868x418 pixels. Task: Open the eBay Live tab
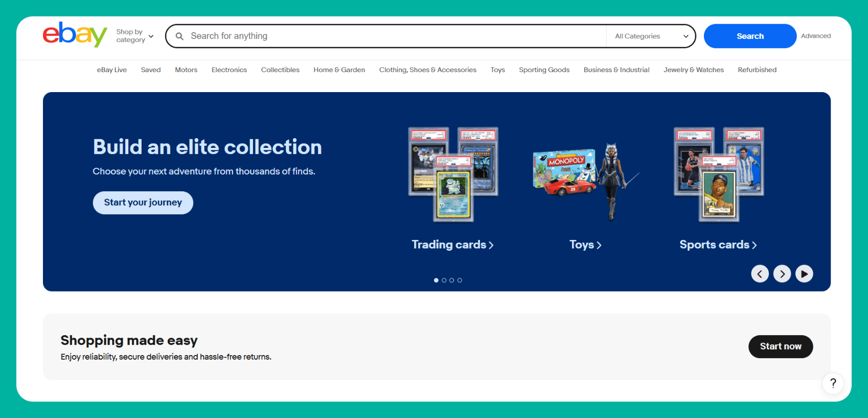point(112,70)
